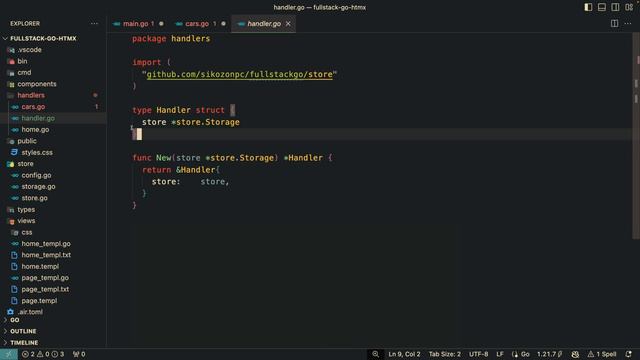The image size is (640, 360).
Task: Select handler.go in the explorer tree
Action: coord(38,118)
